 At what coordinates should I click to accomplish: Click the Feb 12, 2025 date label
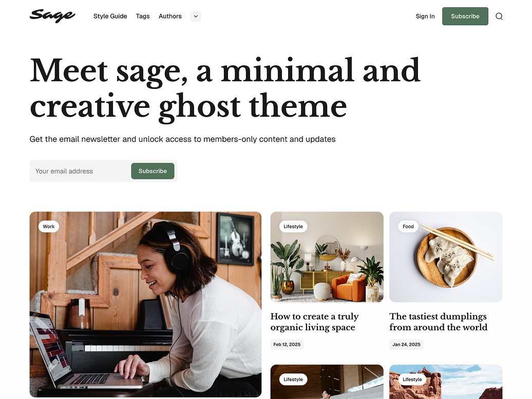(287, 345)
